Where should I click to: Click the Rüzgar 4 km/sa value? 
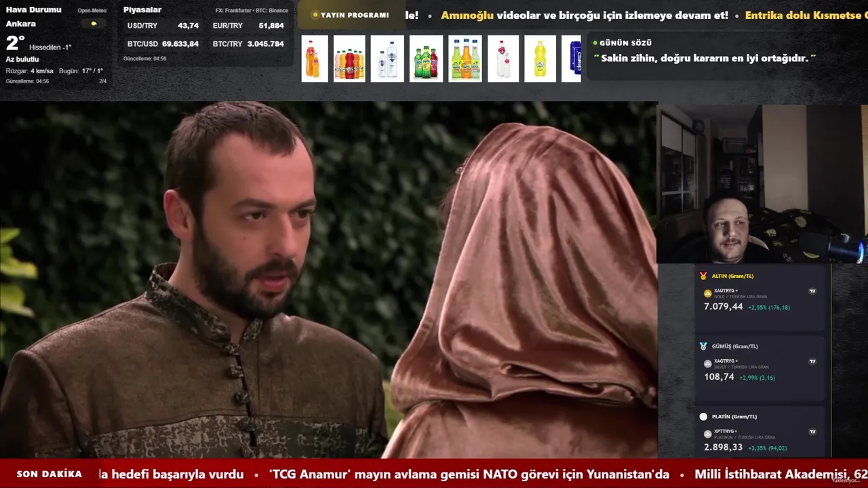pyautogui.click(x=30, y=71)
